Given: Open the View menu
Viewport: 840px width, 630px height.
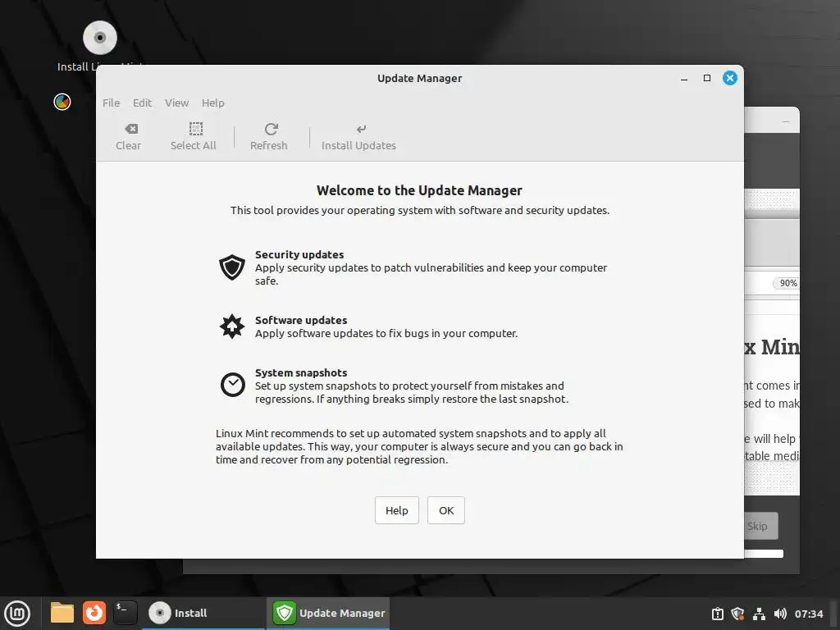Looking at the screenshot, I should (177, 103).
